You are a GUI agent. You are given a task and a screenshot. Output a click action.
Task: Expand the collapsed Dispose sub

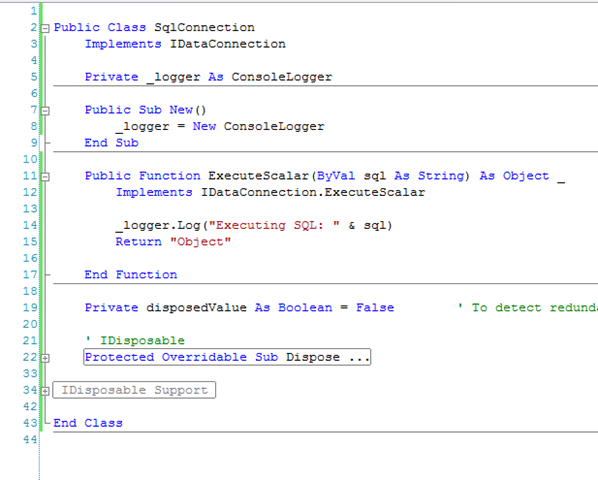pyautogui.click(x=45, y=358)
